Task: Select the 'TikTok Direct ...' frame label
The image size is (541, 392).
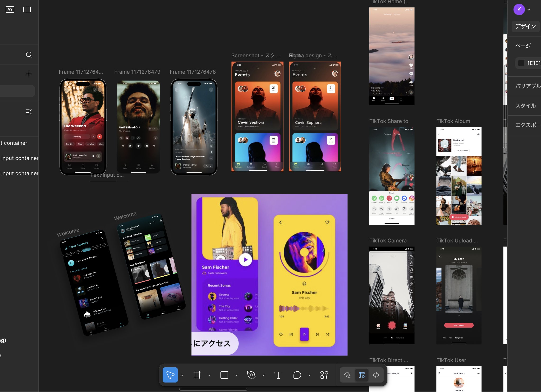Action: pos(389,360)
